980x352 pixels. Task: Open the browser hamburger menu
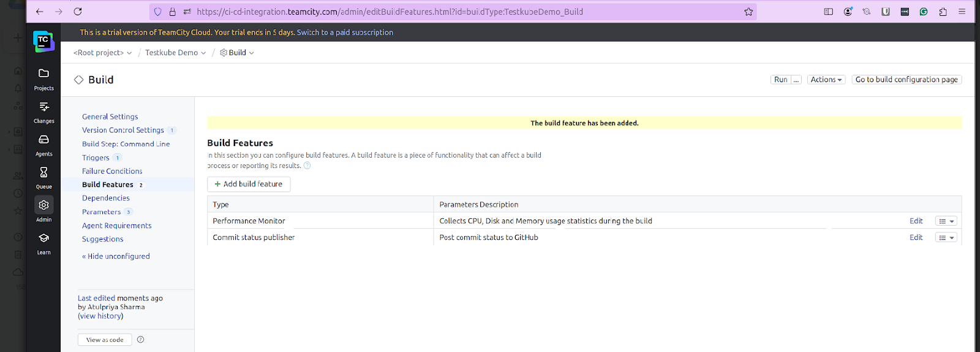[x=962, y=12]
